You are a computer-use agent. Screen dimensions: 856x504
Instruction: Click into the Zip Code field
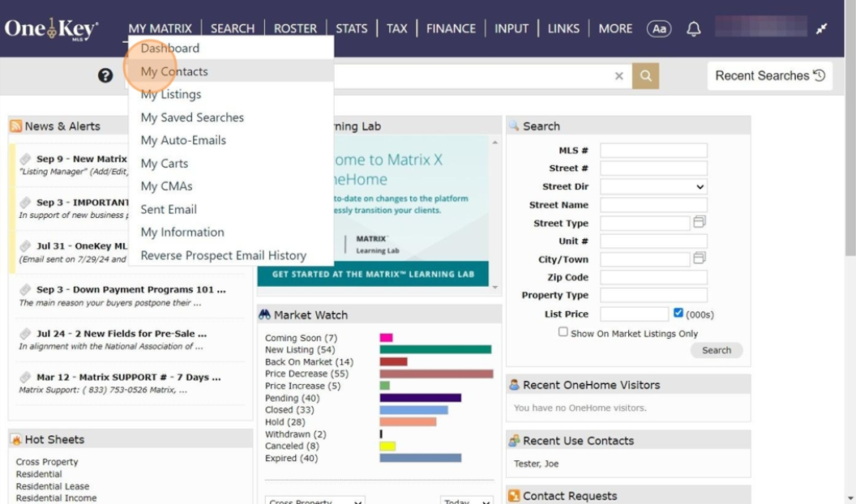click(x=653, y=277)
